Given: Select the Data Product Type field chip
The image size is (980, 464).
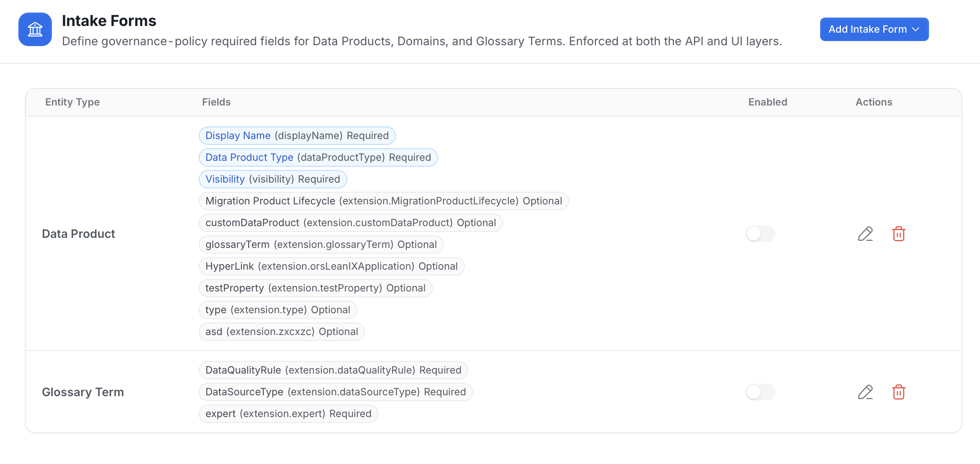Looking at the screenshot, I should point(318,157).
